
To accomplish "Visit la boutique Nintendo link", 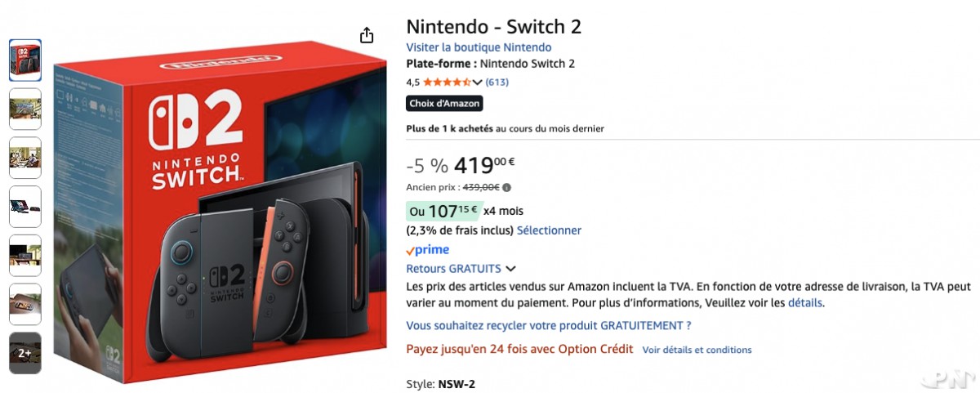I will pyautogui.click(x=479, y=47).
